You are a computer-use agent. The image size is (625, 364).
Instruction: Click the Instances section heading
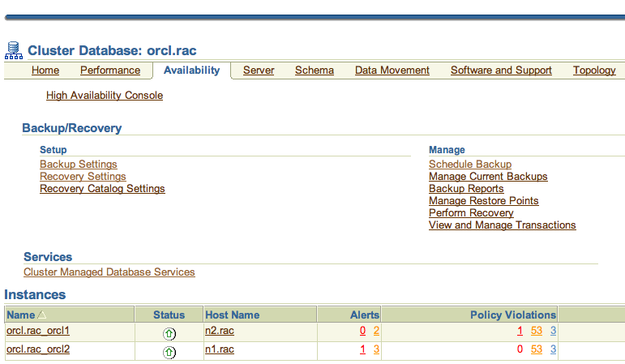tap(35, 294)
